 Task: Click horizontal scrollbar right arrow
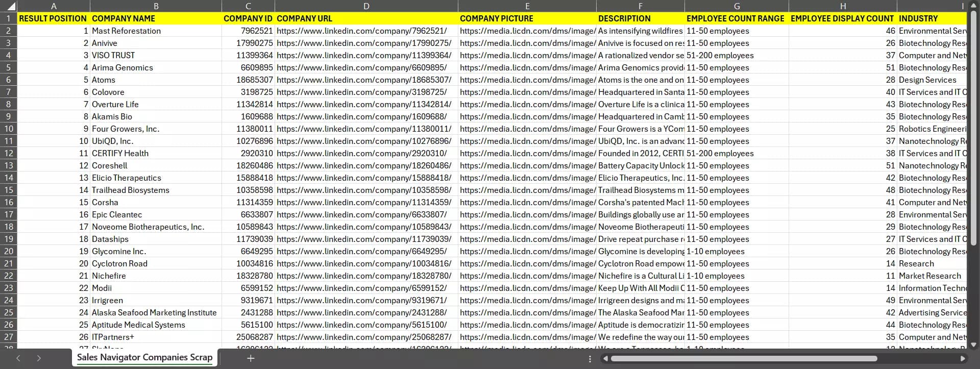click(963, 359)
